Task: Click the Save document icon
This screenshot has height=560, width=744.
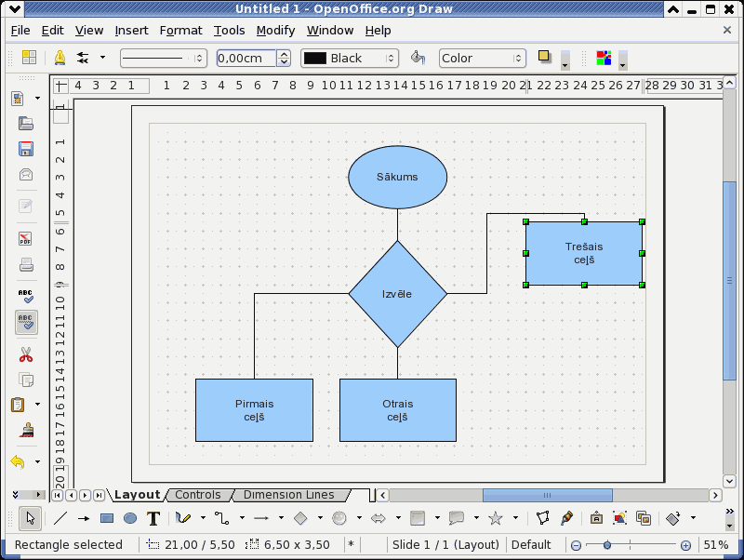Action: click(26, 149)
